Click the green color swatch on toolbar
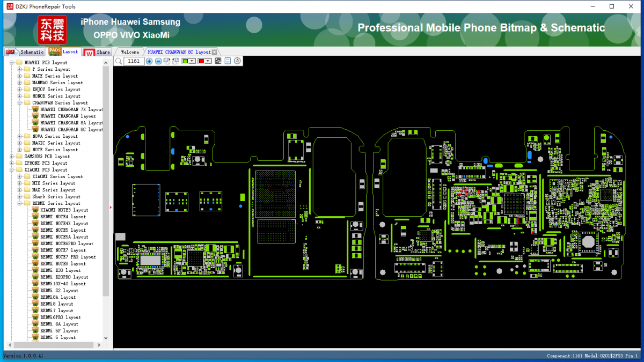644x362 pixels. (x=184, y=61)
